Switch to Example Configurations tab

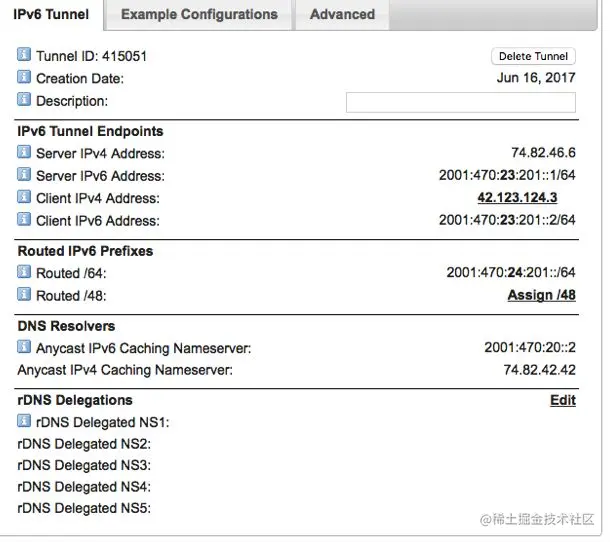click(199, 15)
